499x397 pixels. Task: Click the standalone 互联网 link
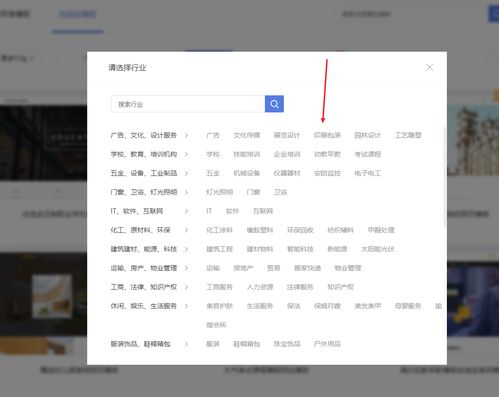(x=263, y=211)
